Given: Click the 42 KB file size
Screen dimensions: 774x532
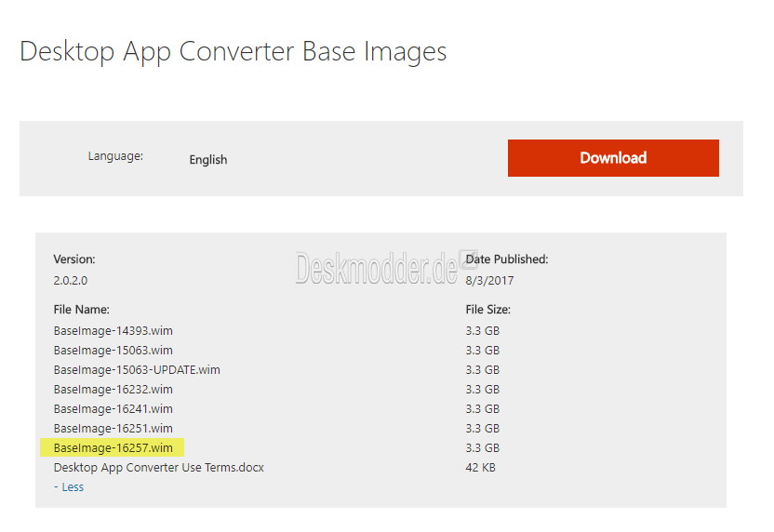Looking at the screenshot, I should (480, 467).
